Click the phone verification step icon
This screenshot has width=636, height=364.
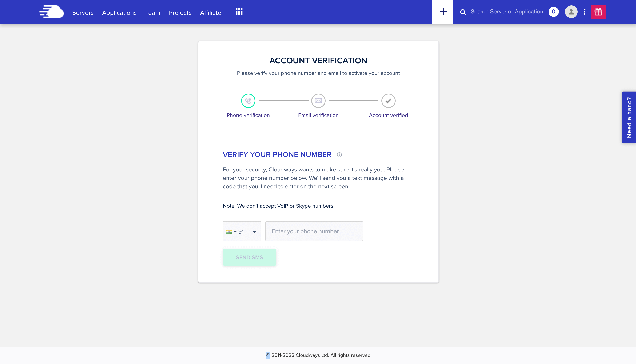point(248,101)
